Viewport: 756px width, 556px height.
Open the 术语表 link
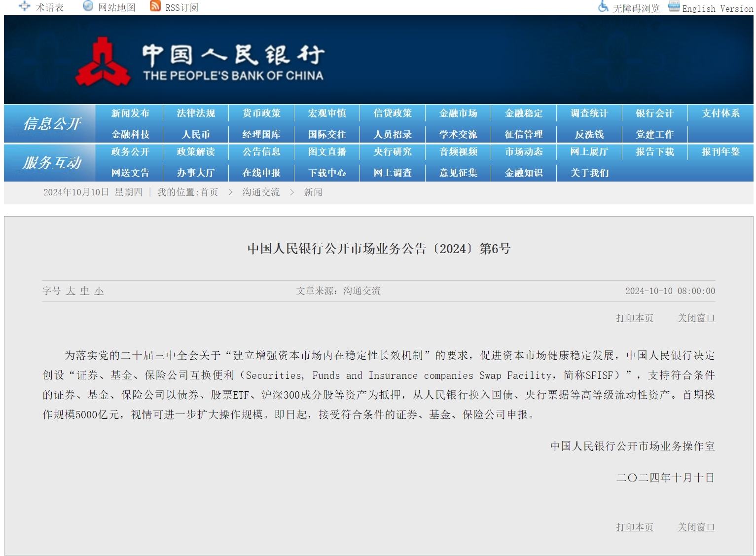[50, 7]
